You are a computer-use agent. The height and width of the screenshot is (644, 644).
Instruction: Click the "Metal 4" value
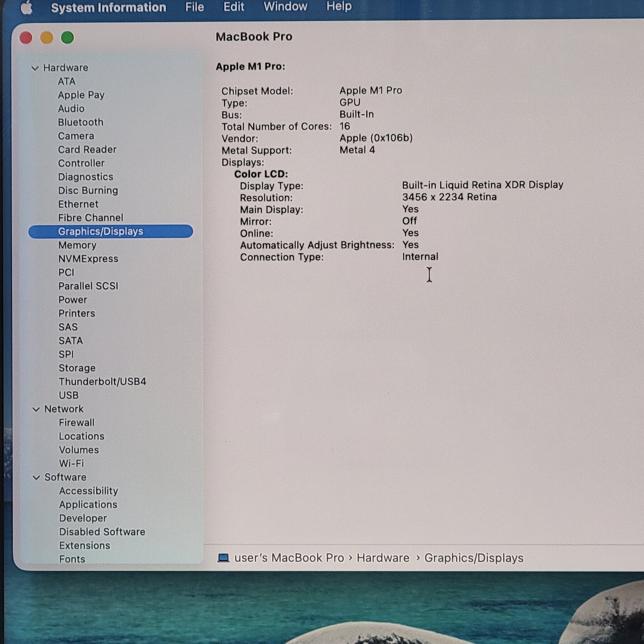point(357,150)
